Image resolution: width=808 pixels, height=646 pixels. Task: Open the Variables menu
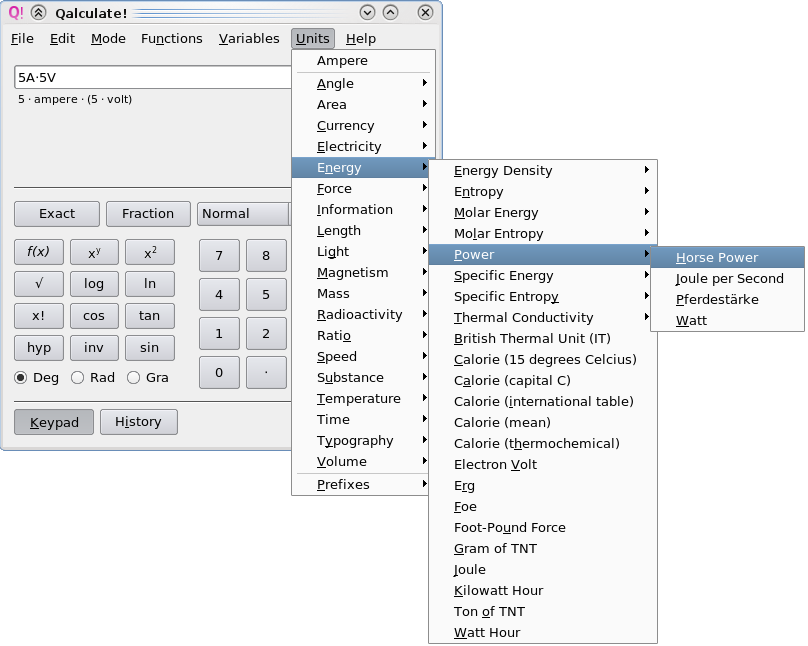click(249, 39)
